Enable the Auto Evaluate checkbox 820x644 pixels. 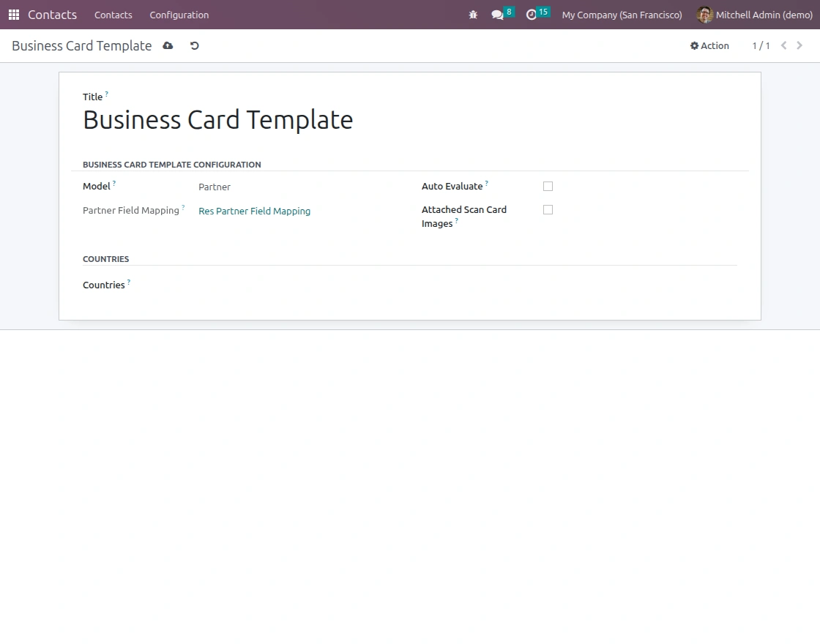(x=548, y=186)
